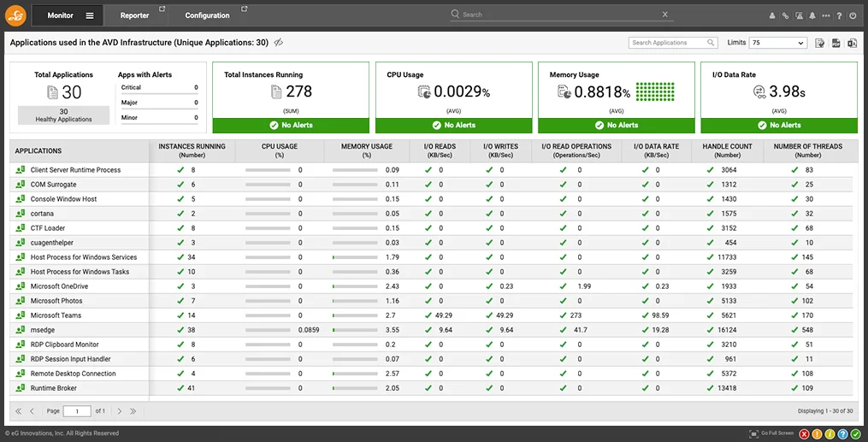
Task: Click the Memory Usage No Alerts banner
Action: (617, 126)
